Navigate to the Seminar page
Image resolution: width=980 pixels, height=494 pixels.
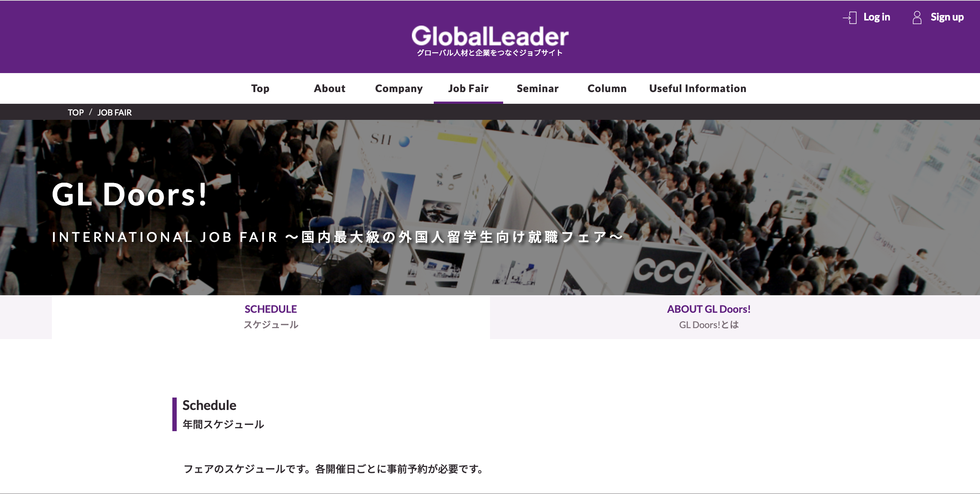click(x=537, y=88)
